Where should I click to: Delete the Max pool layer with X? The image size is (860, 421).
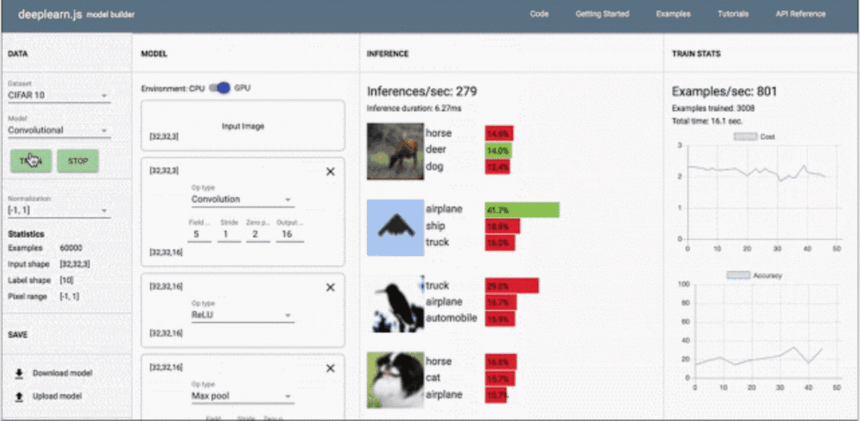331,369
